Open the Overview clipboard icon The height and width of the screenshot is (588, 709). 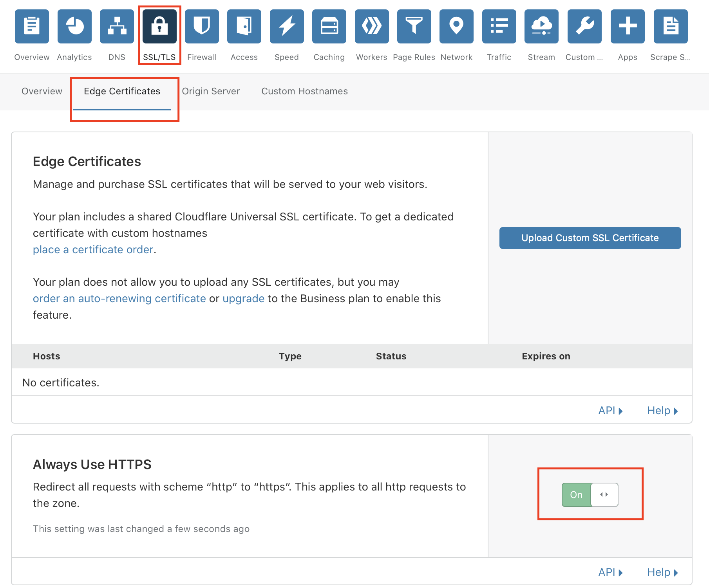32,26
